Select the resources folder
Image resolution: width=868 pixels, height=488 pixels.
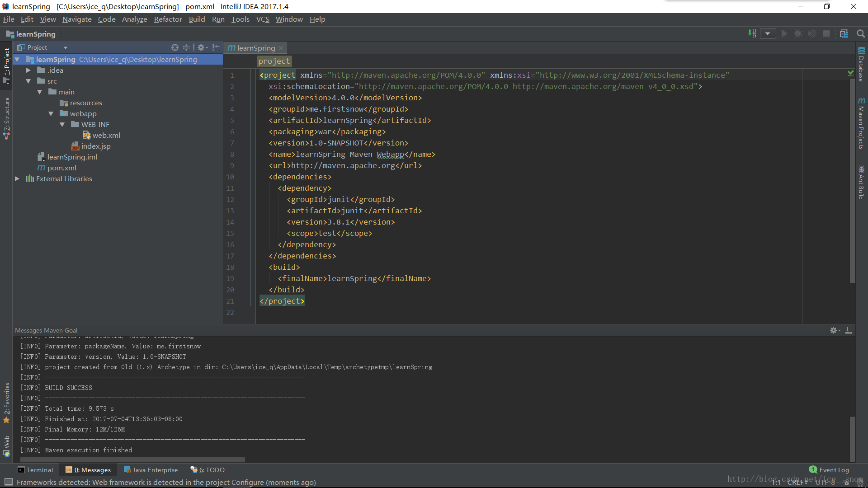[x=81, y=103]
